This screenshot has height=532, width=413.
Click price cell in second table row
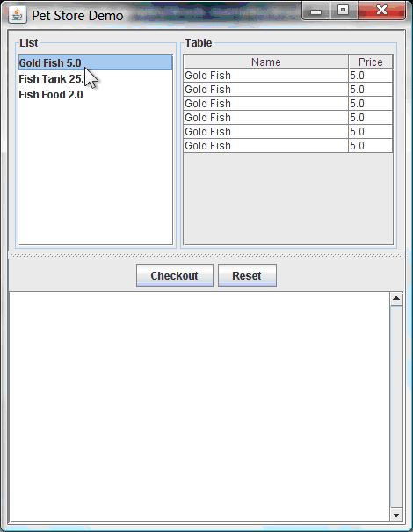click(x=370, y=90)
